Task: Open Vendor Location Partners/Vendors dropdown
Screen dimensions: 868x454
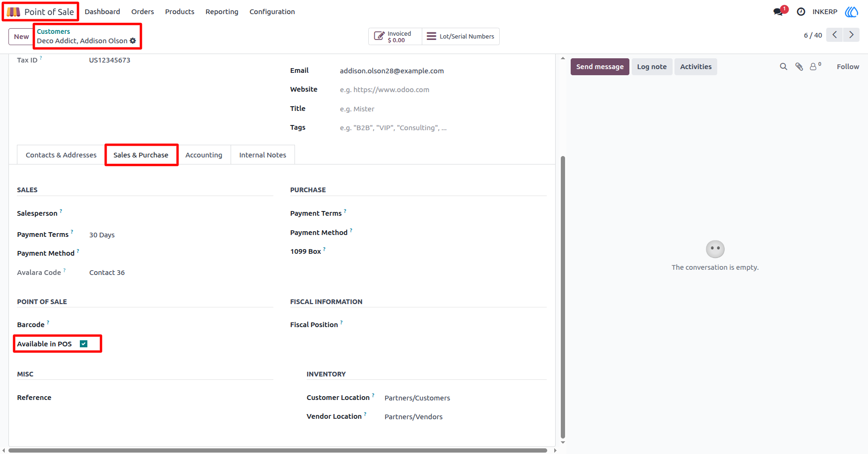Action: [465, 417]
